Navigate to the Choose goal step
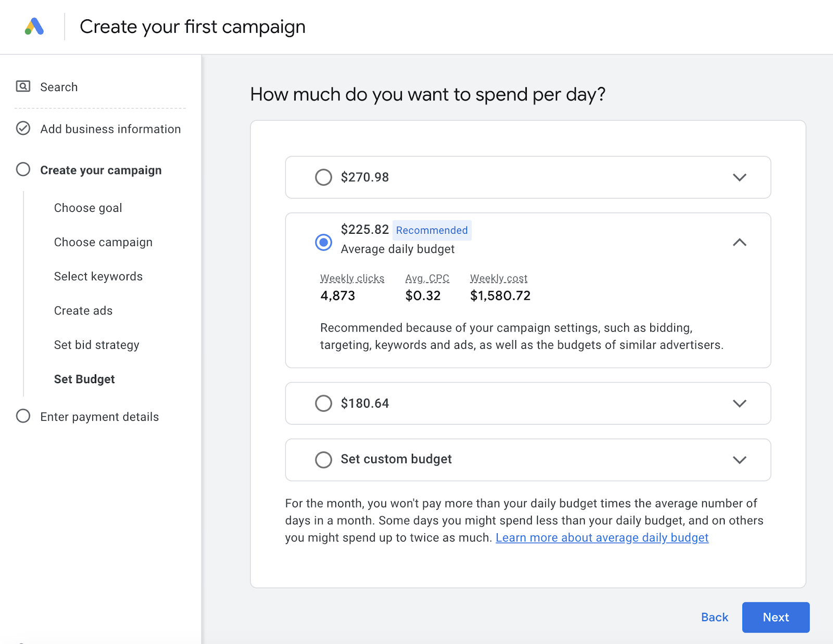Viewport: 833px width, 644px height. click(88, 207)
